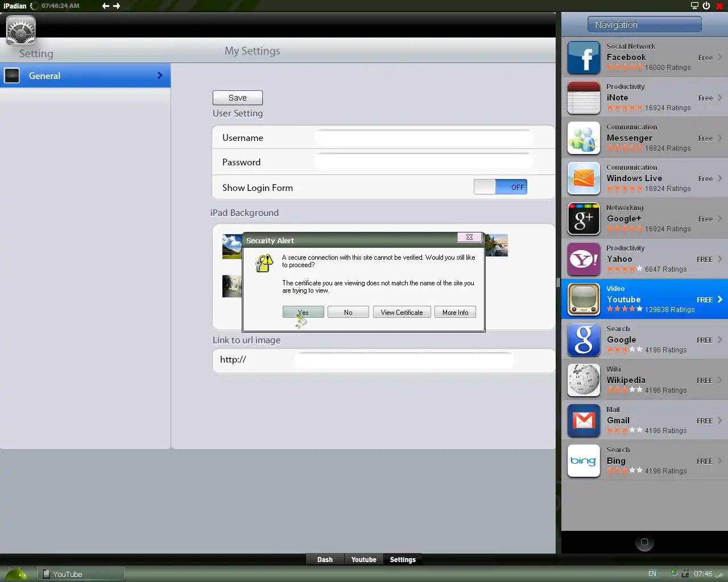The width and height of the screenshot is (728, 582).
Task: Launch the Google+ app icon
Action: pyautogui.click(x=584, y=219)
